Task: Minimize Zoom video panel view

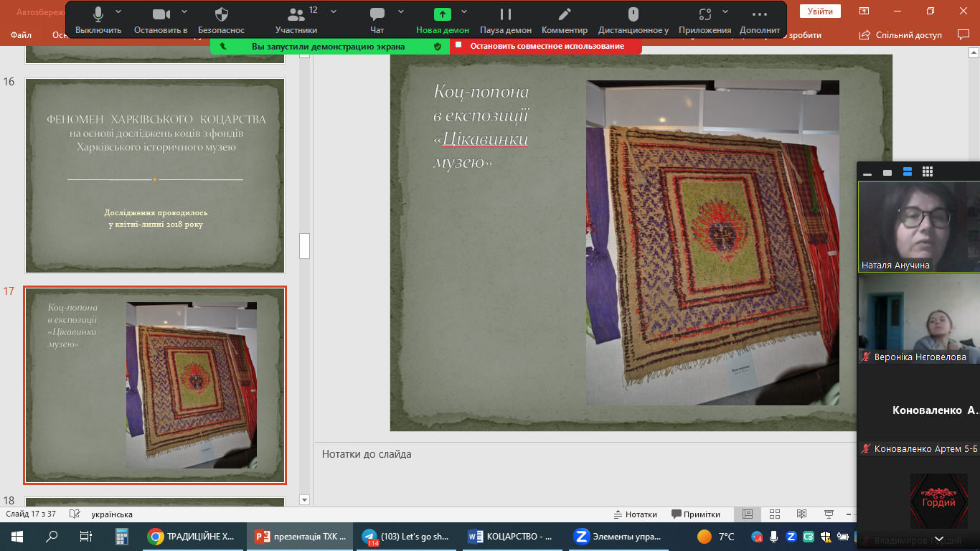Action: tap(867, 172)
